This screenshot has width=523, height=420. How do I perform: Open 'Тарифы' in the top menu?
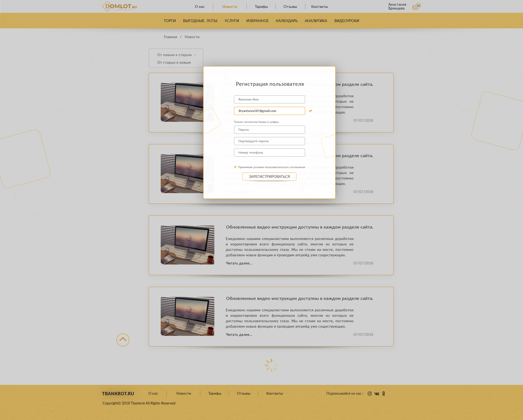tap(261, 7)
